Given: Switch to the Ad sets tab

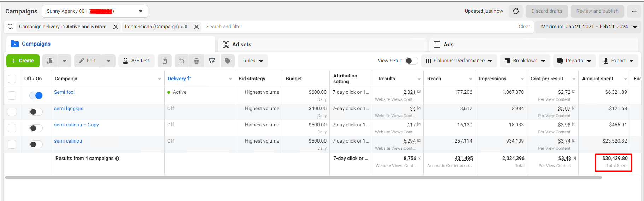Looking at the screenshot, I should [322, 45].
